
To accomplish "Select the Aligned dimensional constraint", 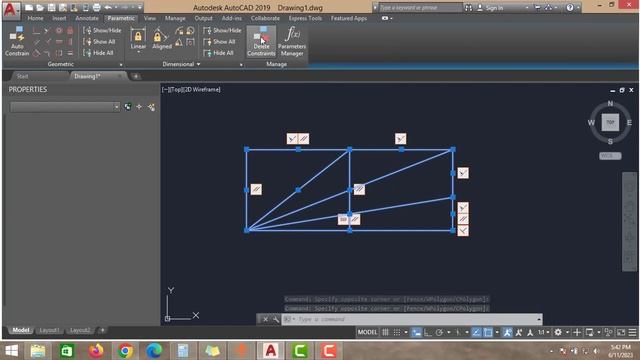I will [x=162, y=39].
